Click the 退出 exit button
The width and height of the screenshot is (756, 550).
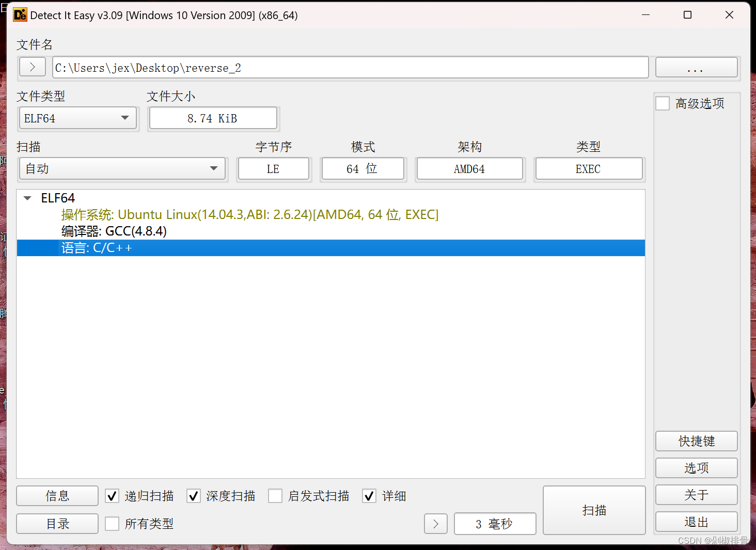click(696, 522)
